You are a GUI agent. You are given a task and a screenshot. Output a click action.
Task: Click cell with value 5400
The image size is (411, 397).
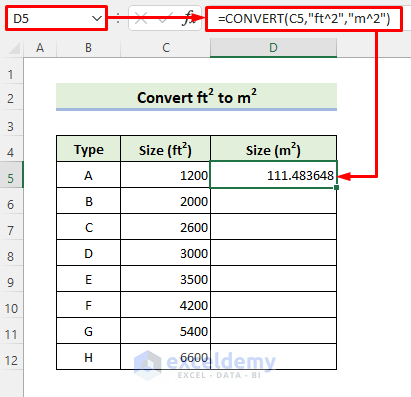(x=165, y=331)
